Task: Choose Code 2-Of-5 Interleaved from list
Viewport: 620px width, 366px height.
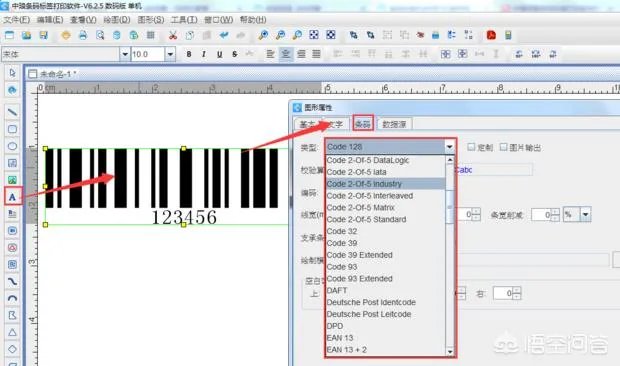Action: tap(386, 196)
